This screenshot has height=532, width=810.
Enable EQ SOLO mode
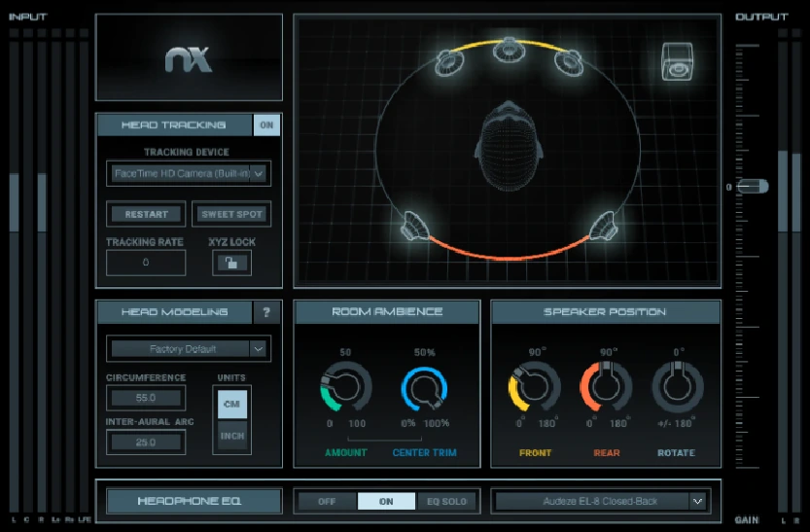[x=446, y=502]
